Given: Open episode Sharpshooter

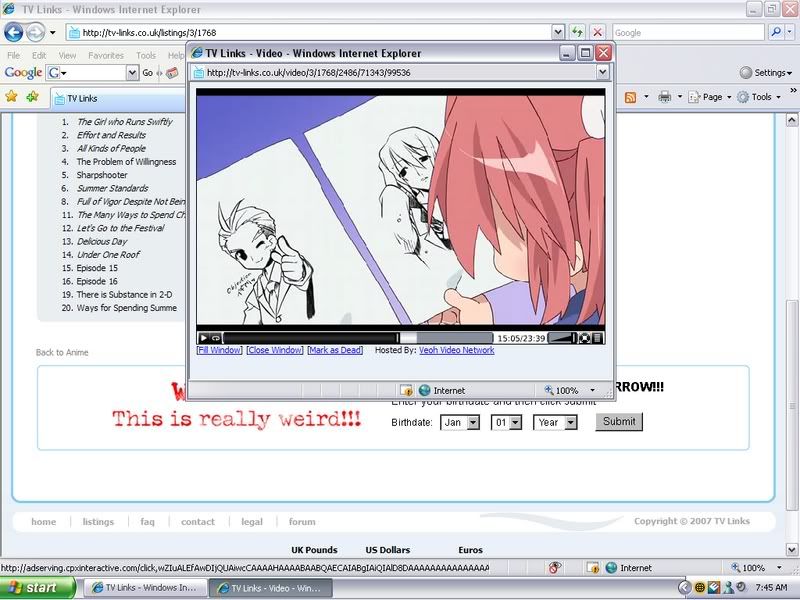Looking at the screenshot, I should pos(102,174).
